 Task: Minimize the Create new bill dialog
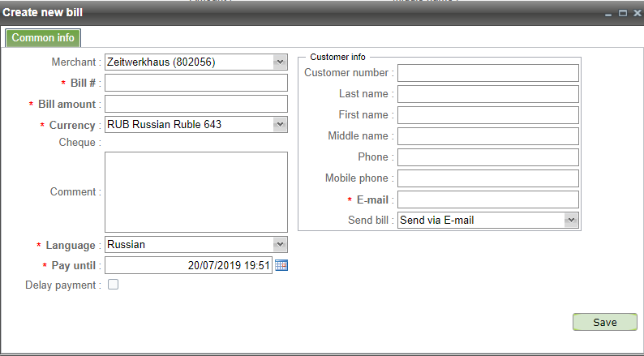609,14
